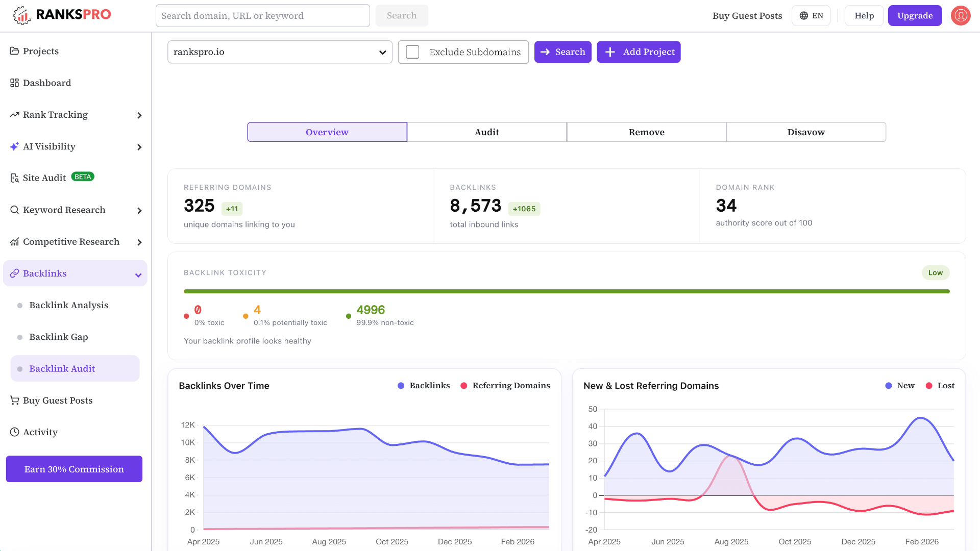
Task: Switch to the Overview tab
Action: (327, 132)
